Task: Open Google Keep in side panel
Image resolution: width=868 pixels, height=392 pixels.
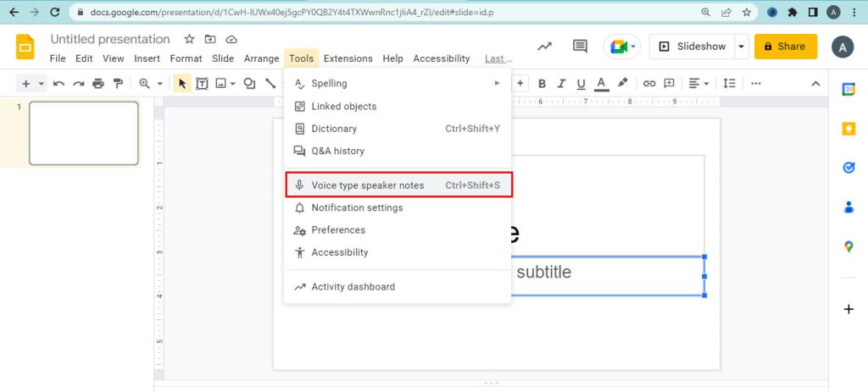Action: coord(849,129)
